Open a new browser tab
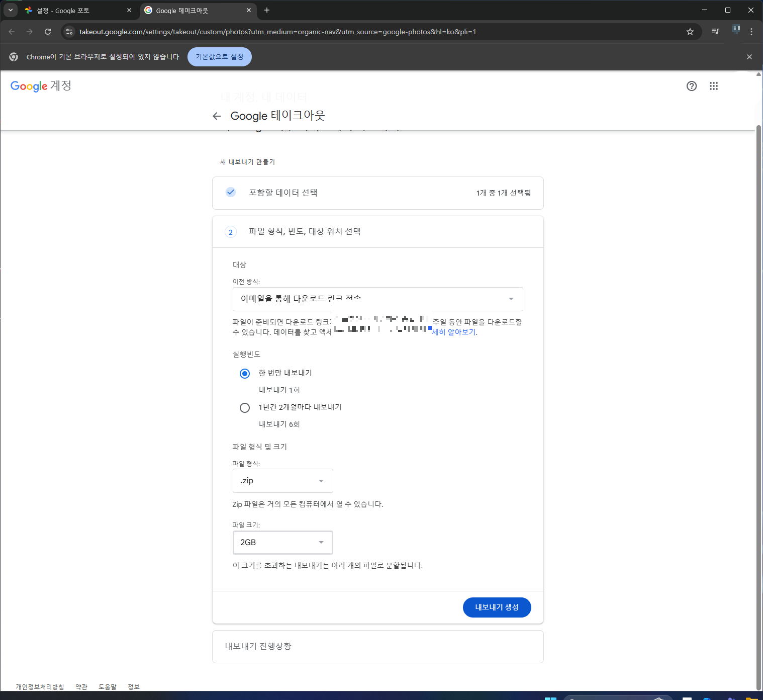 point(267,10)
